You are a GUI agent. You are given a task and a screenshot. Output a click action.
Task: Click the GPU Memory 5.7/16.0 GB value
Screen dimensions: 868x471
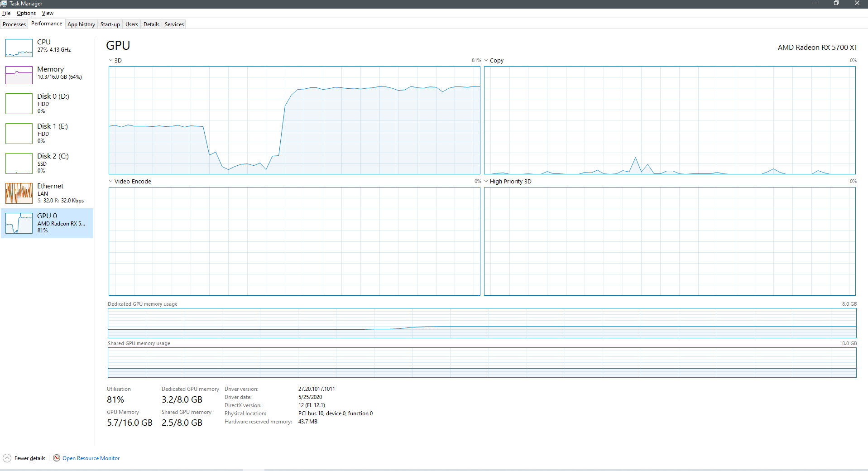pos(129,423)
